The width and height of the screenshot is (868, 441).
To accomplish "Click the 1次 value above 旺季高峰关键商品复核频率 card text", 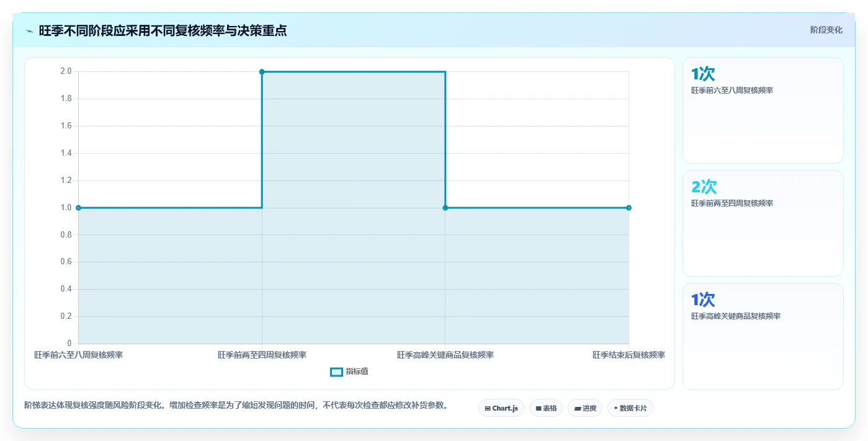I will coord(703,300).
